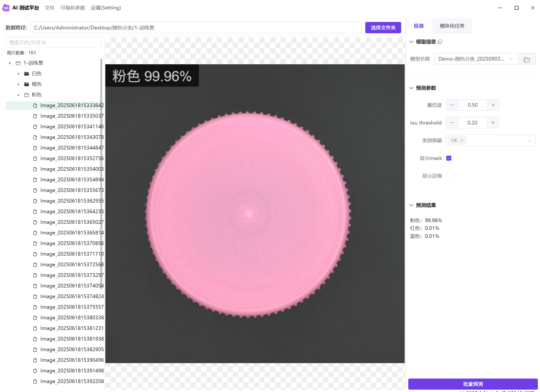Decrease iou threshold with minus icon
Screen dimensions: 540x392
(x=452, y=123)
